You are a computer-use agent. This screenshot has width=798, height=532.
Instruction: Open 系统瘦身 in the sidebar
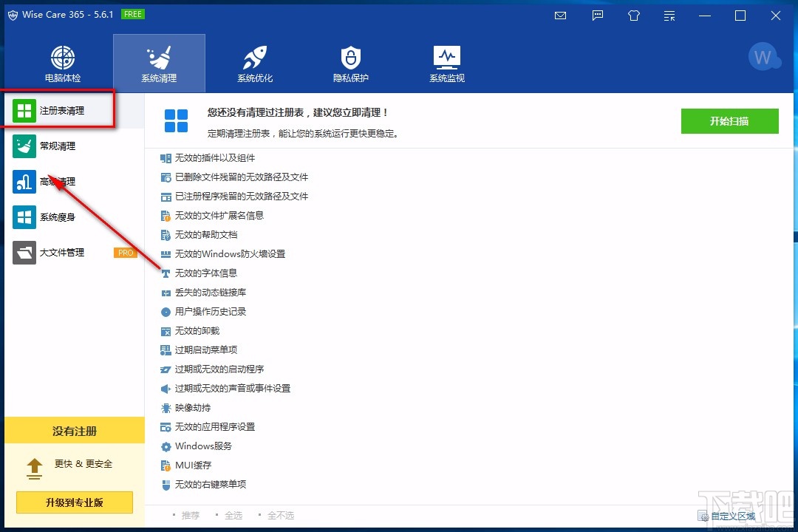coord(75,217)
